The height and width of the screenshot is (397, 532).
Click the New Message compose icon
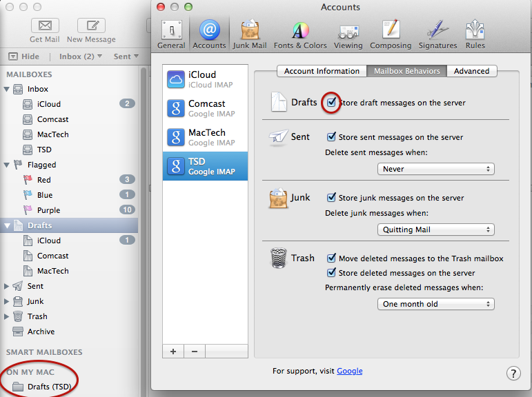(91, 26)
